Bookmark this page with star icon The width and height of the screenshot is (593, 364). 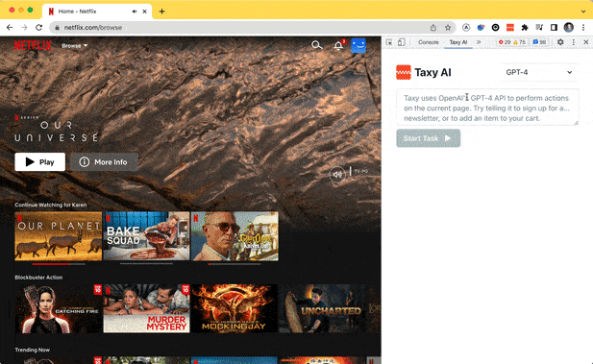448,27
